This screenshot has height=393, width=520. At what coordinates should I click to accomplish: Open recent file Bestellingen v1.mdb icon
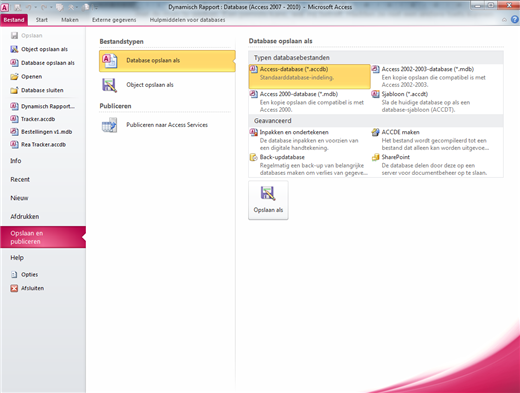tap(14, 131)
